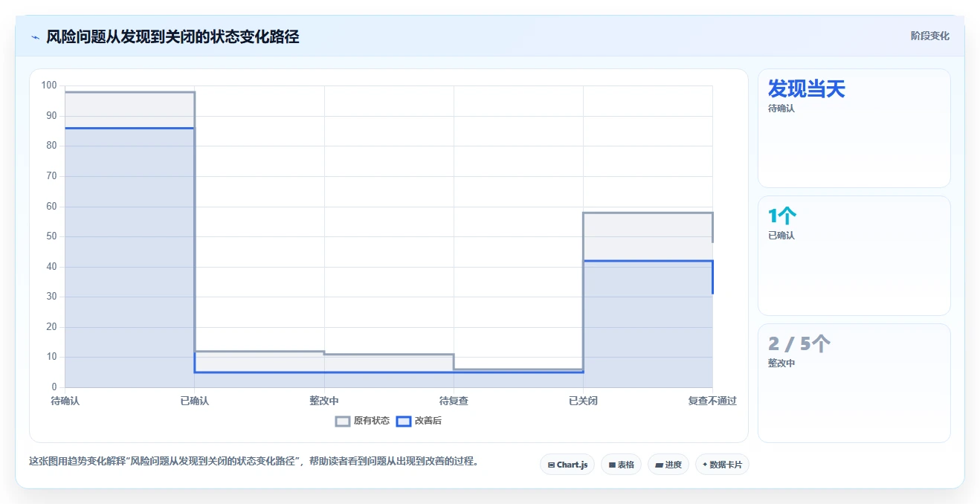
Task: Click the 整改中 x-axis label
Action: pyautogui.click(x=324, y=401)
